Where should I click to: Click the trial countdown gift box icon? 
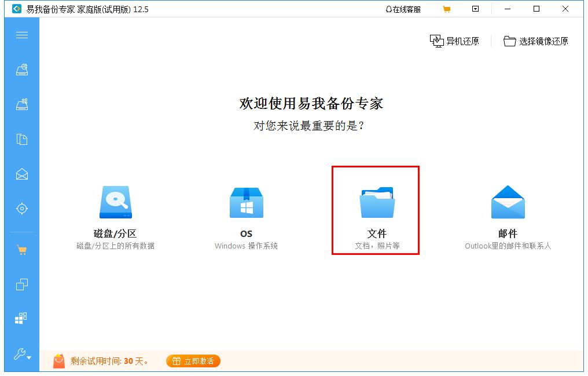[58, 360]
